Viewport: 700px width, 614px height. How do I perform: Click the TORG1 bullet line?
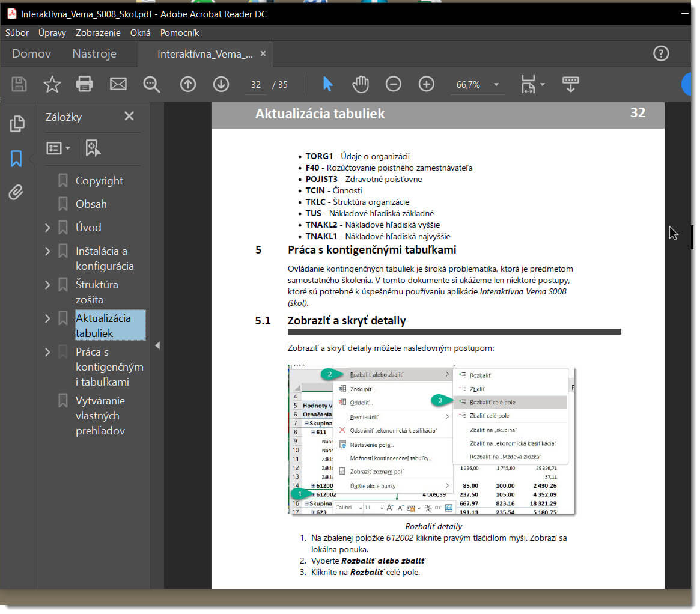click(357, 157)
